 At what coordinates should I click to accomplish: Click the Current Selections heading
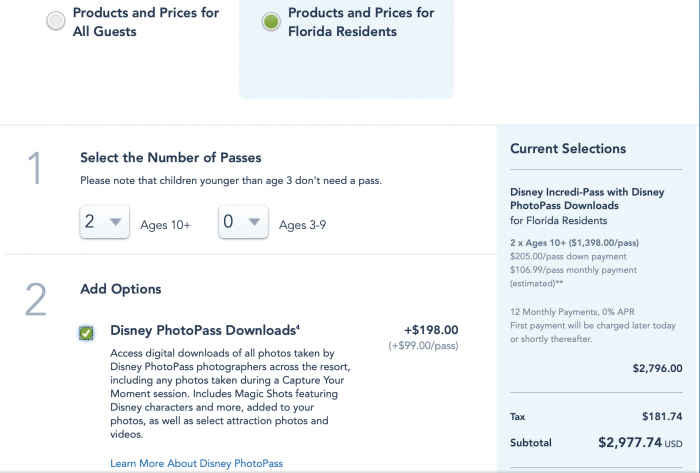point(567,149)
